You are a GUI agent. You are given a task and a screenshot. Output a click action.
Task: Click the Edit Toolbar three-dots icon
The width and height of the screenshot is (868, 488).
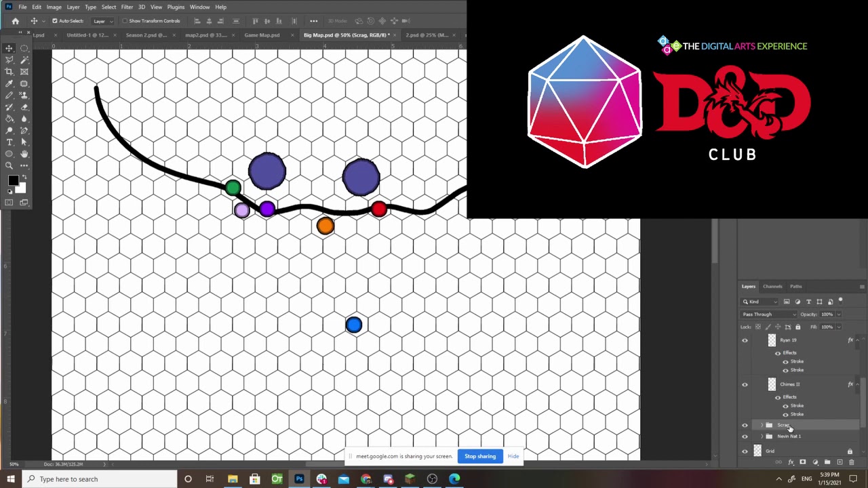point(24,165)
